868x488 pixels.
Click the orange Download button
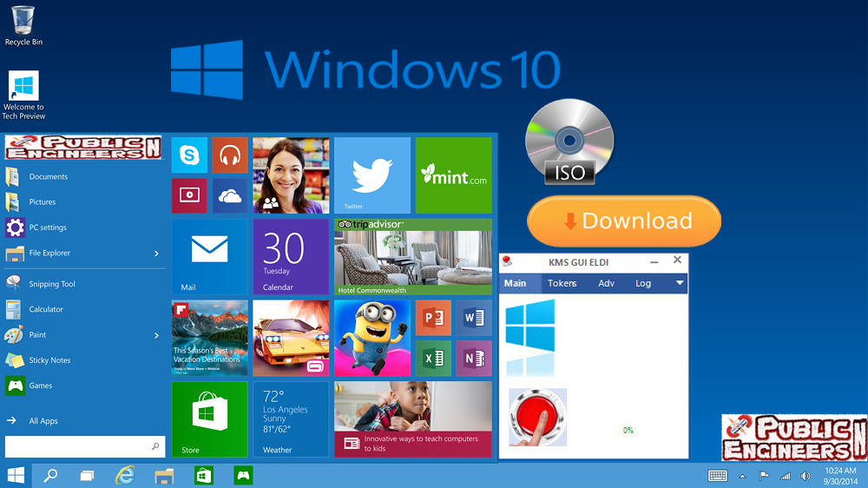624,221
